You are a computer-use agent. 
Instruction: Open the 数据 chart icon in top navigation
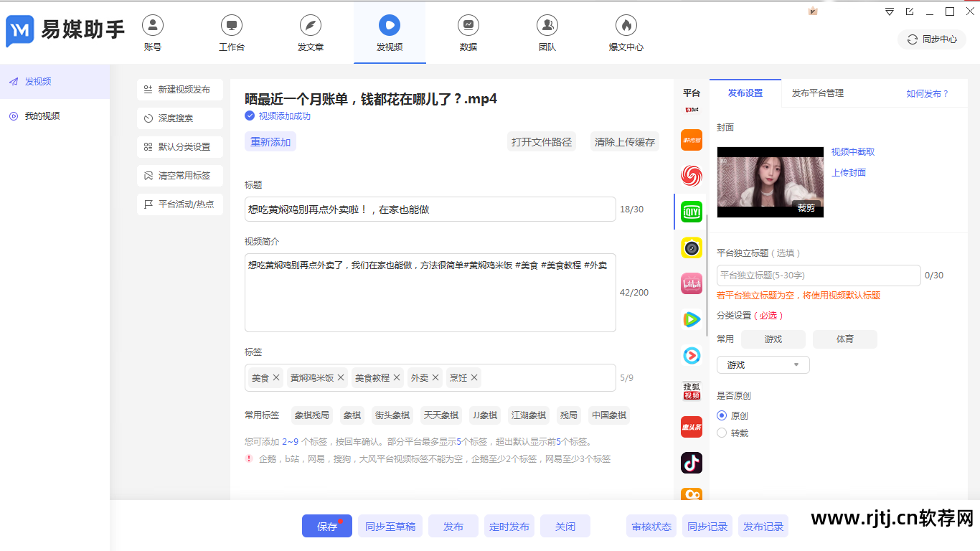point(468,26)
